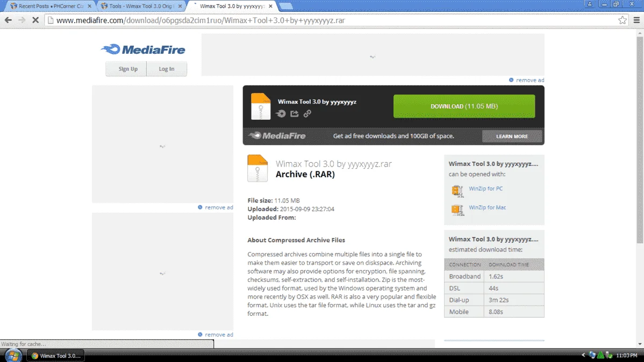The height and width of the screenshot is (362, 644).
Task: Click the Log In button
Action: (x=166, y=69)
